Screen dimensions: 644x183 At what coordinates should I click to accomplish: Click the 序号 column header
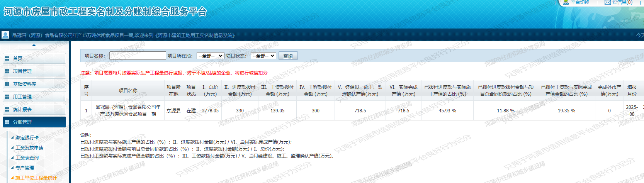tap(86, 90)
